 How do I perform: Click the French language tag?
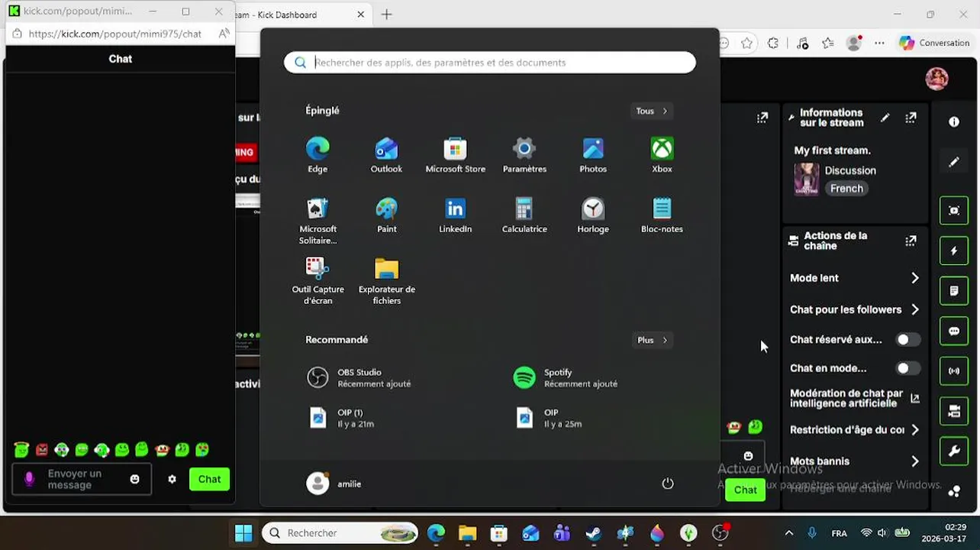tap(846, 189)
